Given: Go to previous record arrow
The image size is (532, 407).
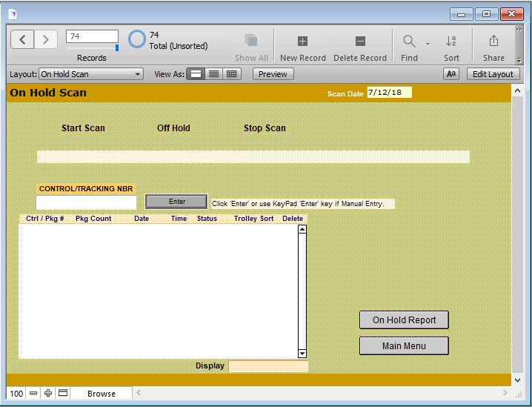Looking at the screenshot, I should pyautogui.click(x=22, y=40).
